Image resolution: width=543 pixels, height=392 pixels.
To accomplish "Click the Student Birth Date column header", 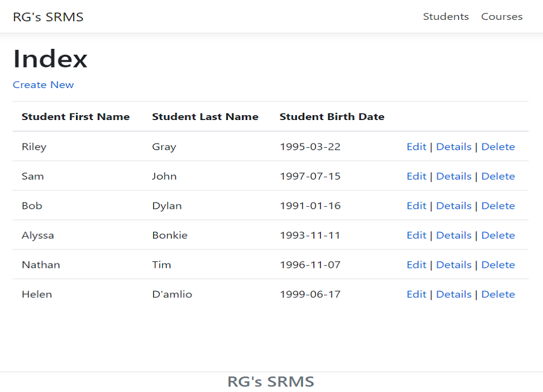I will pos(332,117).
